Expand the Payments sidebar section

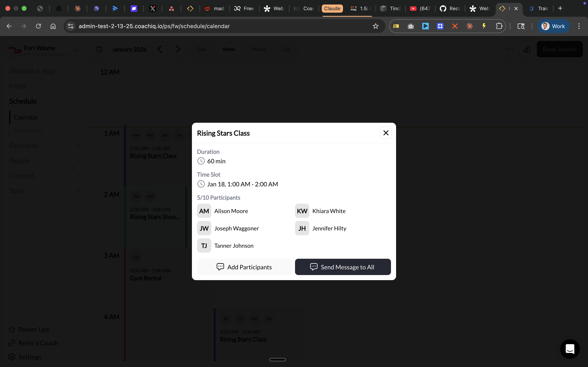[78, 145]
